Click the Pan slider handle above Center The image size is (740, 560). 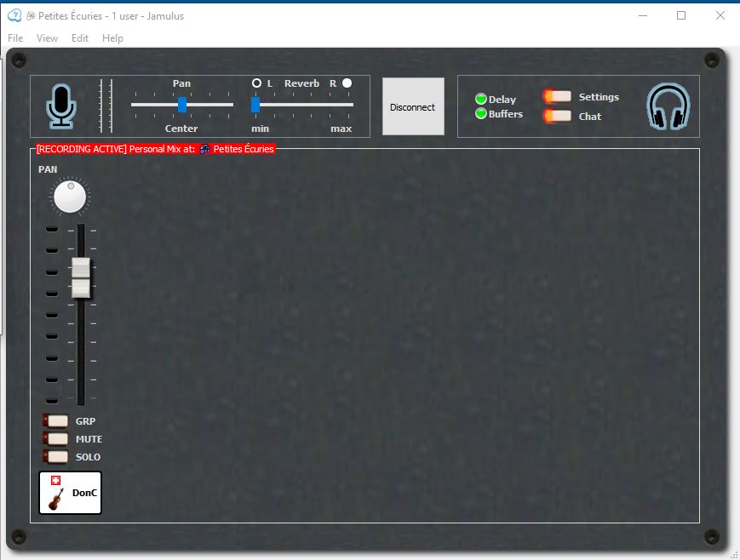(x=181, y=106)
